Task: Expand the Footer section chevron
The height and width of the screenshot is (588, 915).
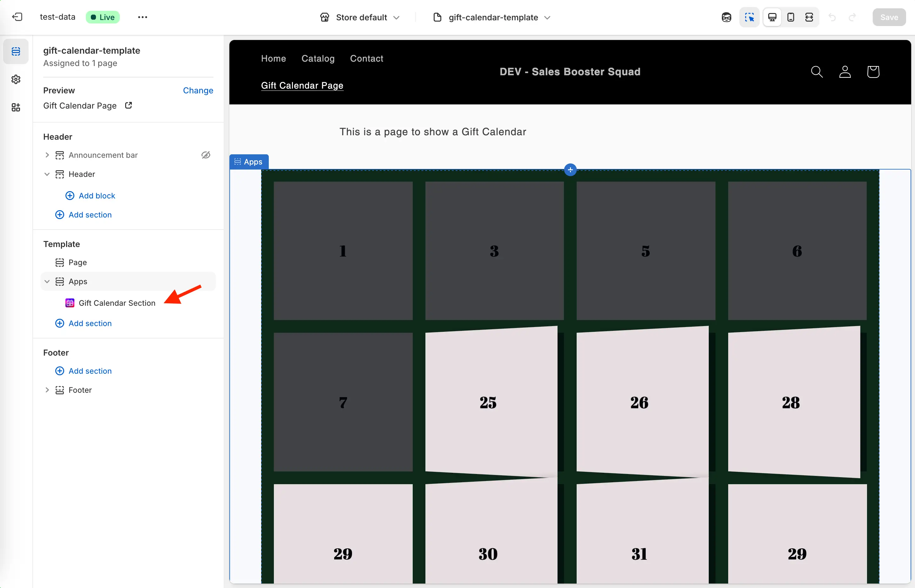Action: 47,390
